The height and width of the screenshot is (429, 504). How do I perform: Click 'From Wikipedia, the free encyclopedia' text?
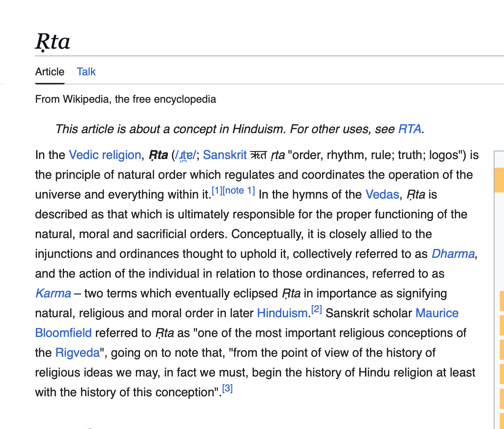pyautogui.click(x=126, y=99)
